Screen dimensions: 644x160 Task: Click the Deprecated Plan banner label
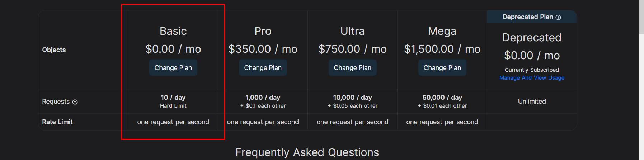click(527, 17)
